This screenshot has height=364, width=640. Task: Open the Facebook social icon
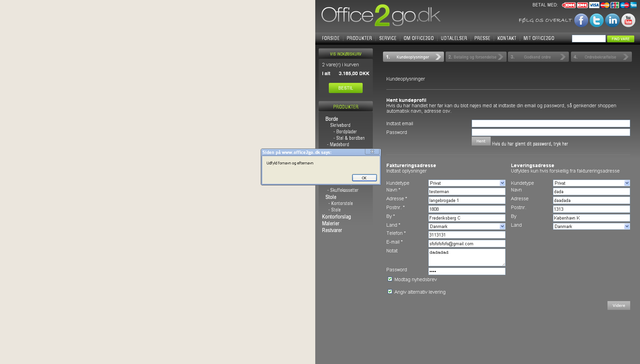tap(581, 20)
